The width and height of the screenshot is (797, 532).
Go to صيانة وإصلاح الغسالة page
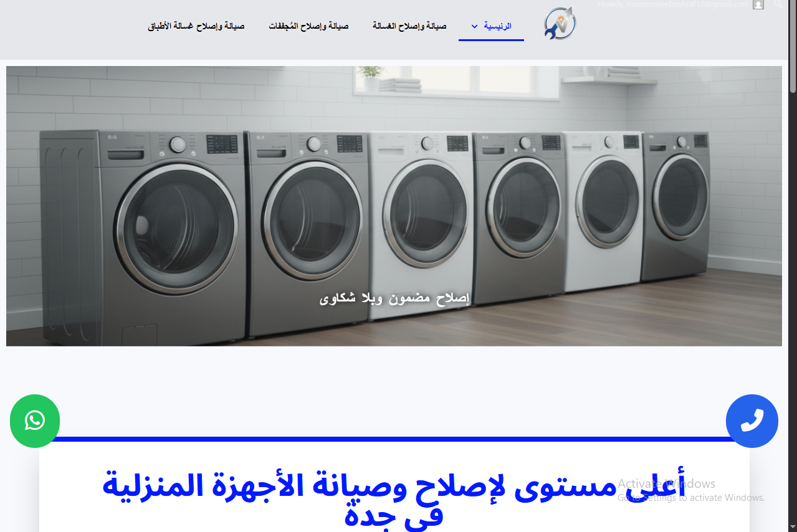tap(409, 26)
